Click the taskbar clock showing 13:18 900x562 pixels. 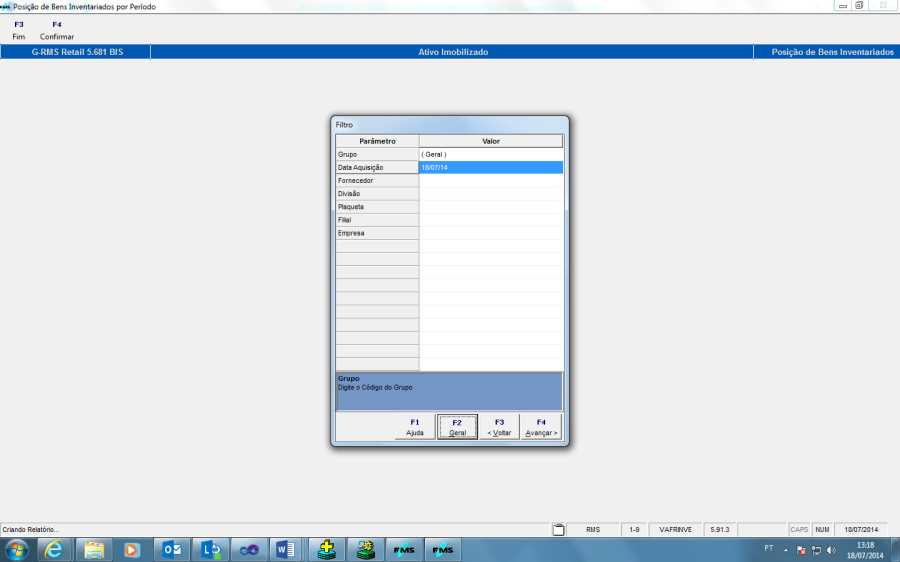pos(865,550)
